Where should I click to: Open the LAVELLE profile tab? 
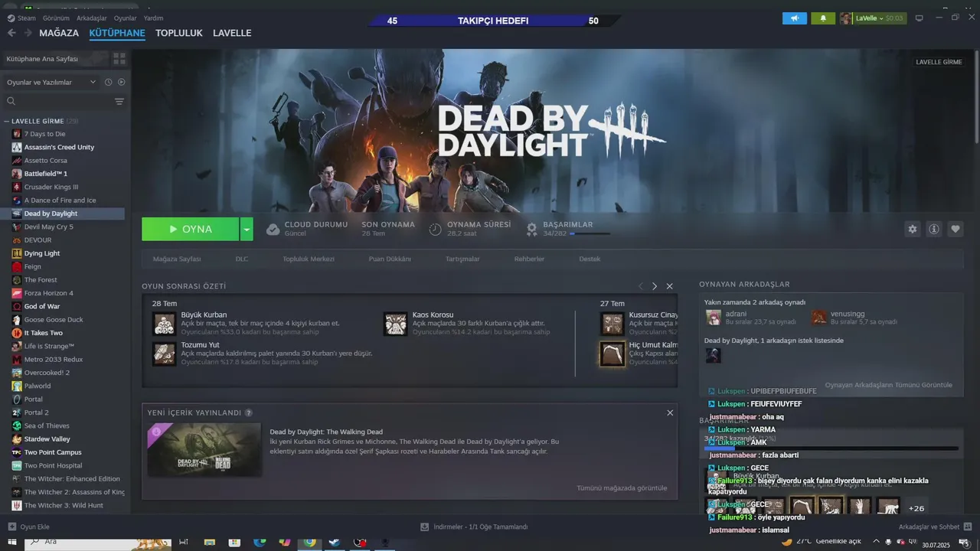click(x=232, y=33)
